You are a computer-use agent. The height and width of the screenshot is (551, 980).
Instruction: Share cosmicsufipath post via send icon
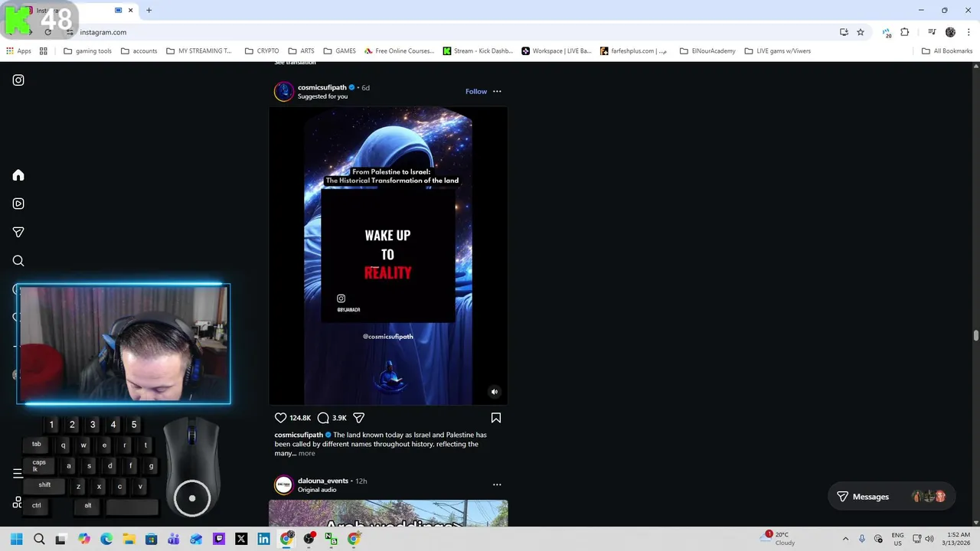pyautogui.click(x=358, y=418)
